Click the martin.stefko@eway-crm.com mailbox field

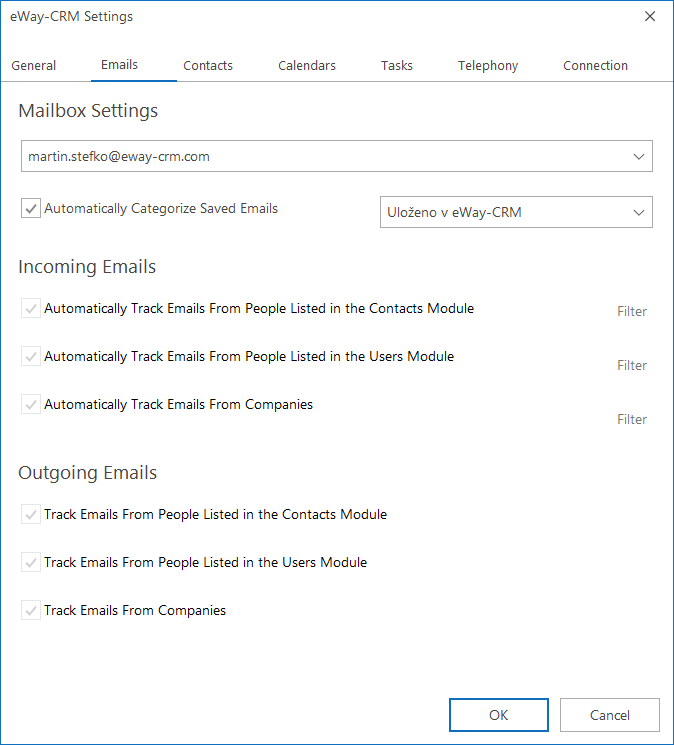pos(337,156)
